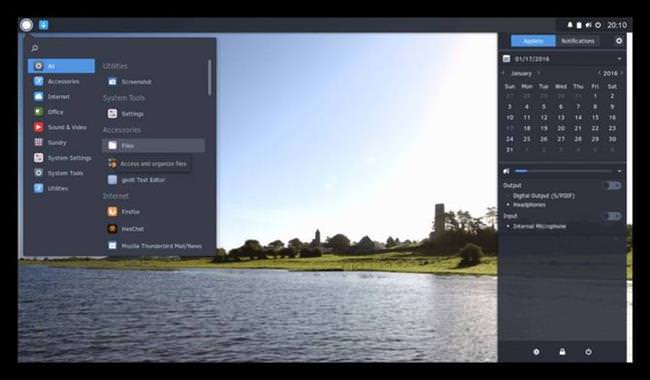Go to next year after 2016

(621, 73)
